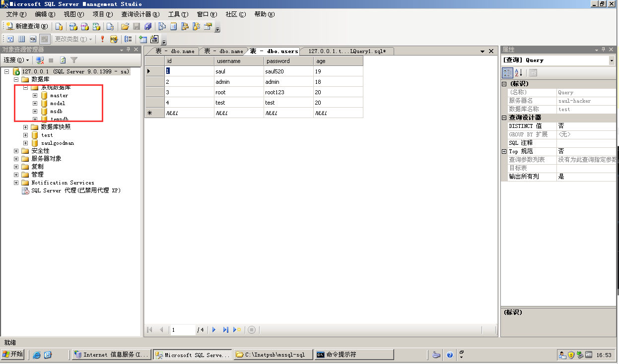
Task: Show the Diagram pane icon
Action: [10, 39]
